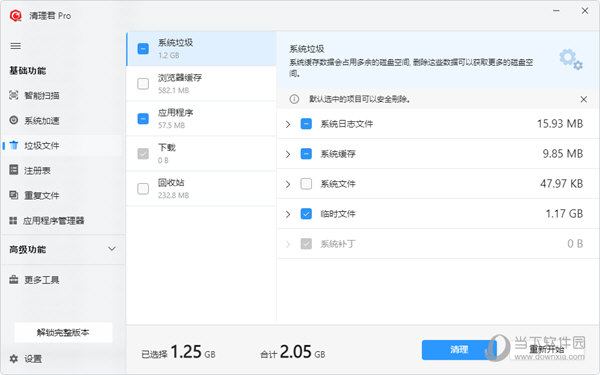
Task: Open the 更多工具 menu item
Action: (62, 280)
